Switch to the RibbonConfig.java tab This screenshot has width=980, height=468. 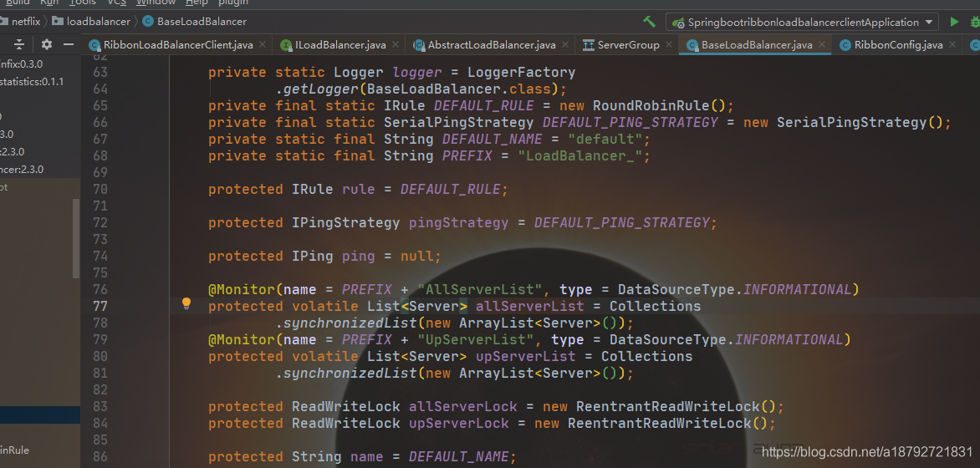(x=897, y=45)
